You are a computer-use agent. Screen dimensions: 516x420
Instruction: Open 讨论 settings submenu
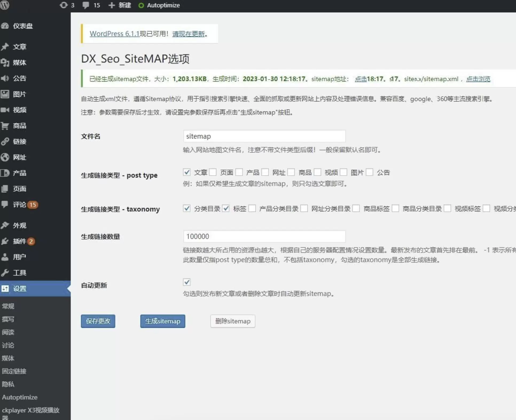(8, 345)
